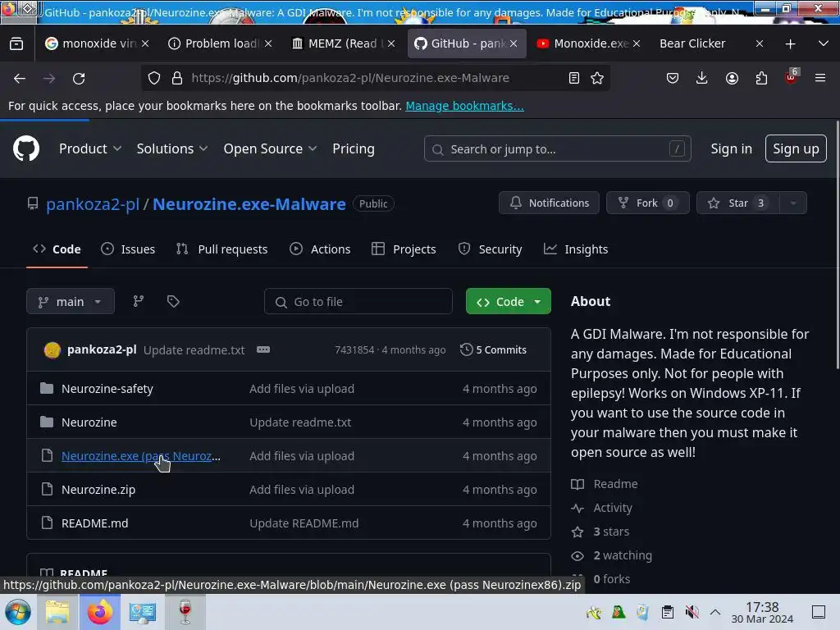Go back with browser back arrow
The image size is (840, 630).
[x=20, y=78]
